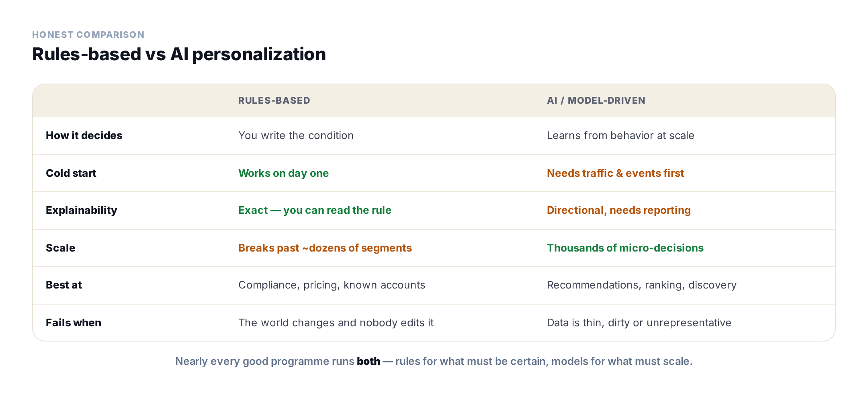
Task: Click 'The world changes and nobody edits it'
Action: 336,323
